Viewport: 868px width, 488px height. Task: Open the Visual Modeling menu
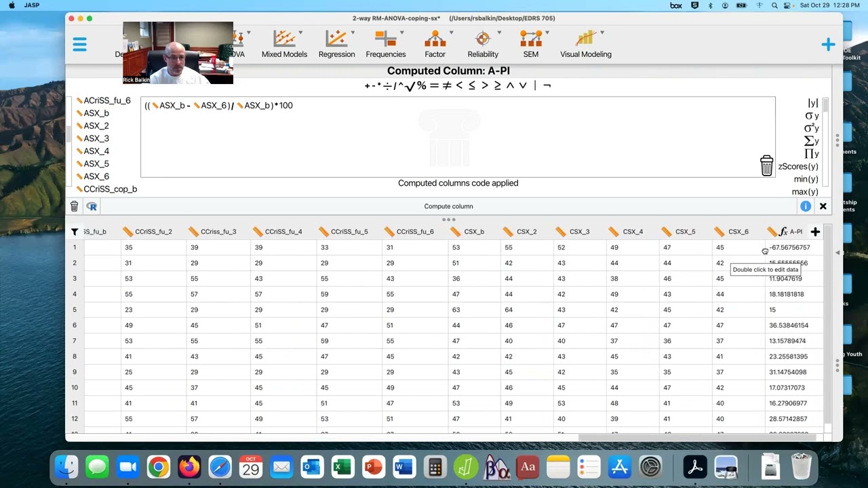tap(586, 44)
